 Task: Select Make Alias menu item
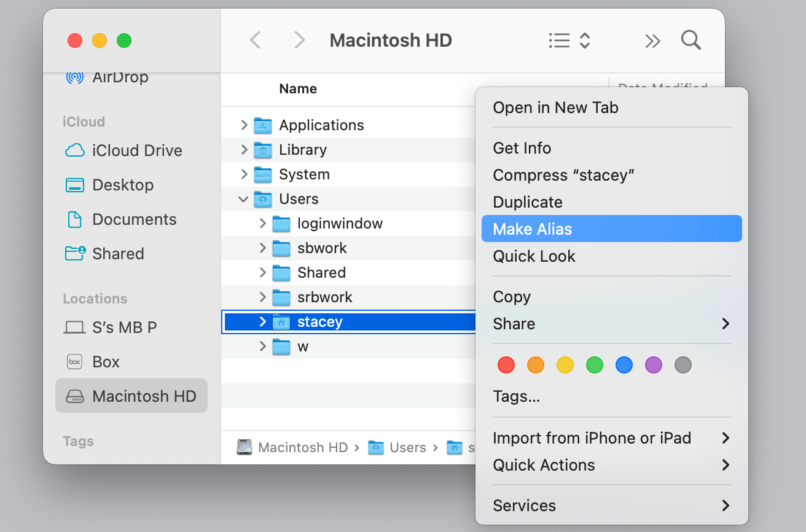pyautogui.click(x=612, y=229)
